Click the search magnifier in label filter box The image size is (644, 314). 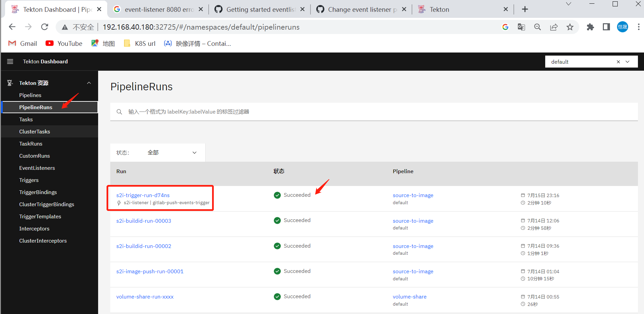(119, 112)
